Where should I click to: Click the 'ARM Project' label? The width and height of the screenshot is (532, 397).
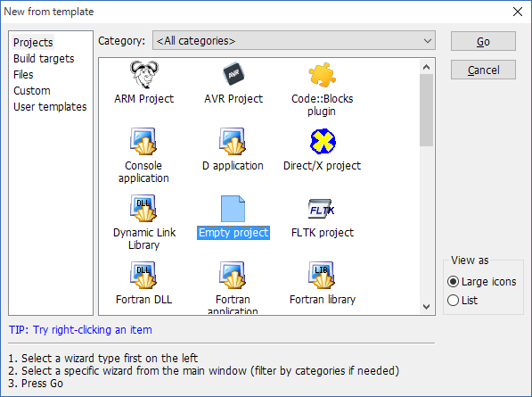143,99
